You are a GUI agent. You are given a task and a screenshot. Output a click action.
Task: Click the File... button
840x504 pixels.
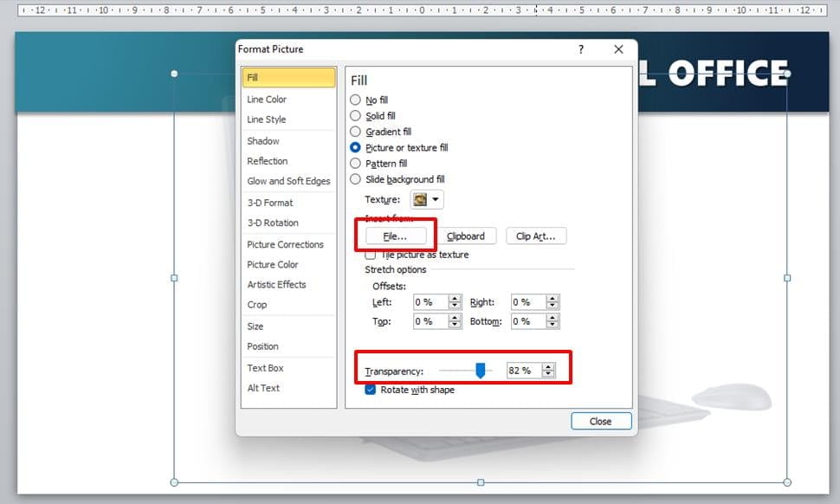point(395,236)
